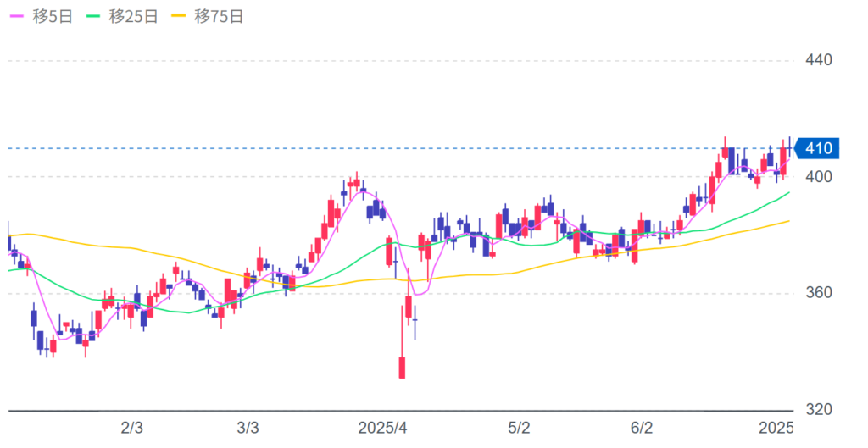Click the 3/3 date axis label
Image resolution: width=868 pixels, height=448 pixels.
[248, 426]
